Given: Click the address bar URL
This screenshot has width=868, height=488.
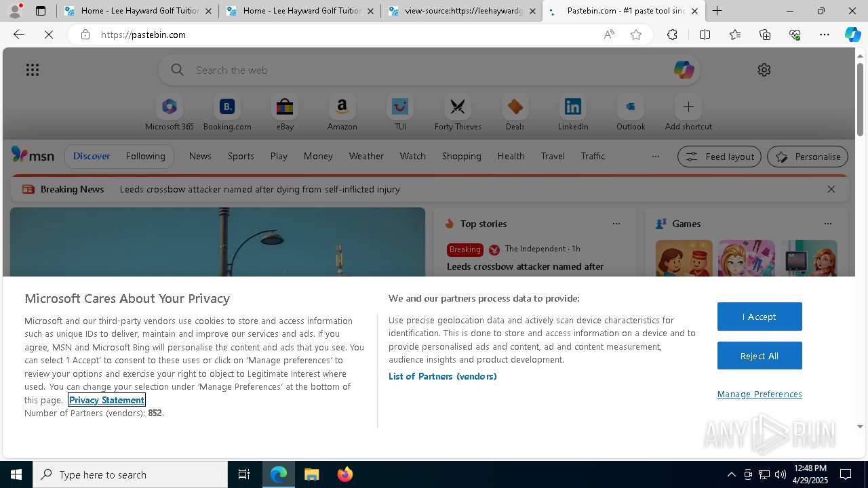Looking at the screenshot, I should coord(143,35).
